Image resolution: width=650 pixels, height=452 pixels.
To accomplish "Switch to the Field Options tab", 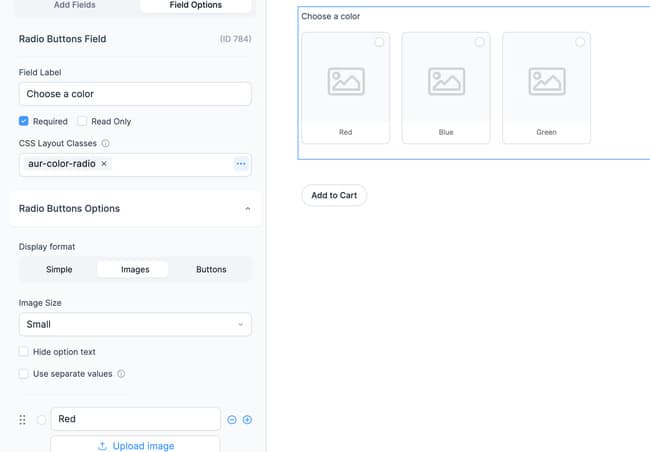I will pyautogui.click(x=196, y=5).
